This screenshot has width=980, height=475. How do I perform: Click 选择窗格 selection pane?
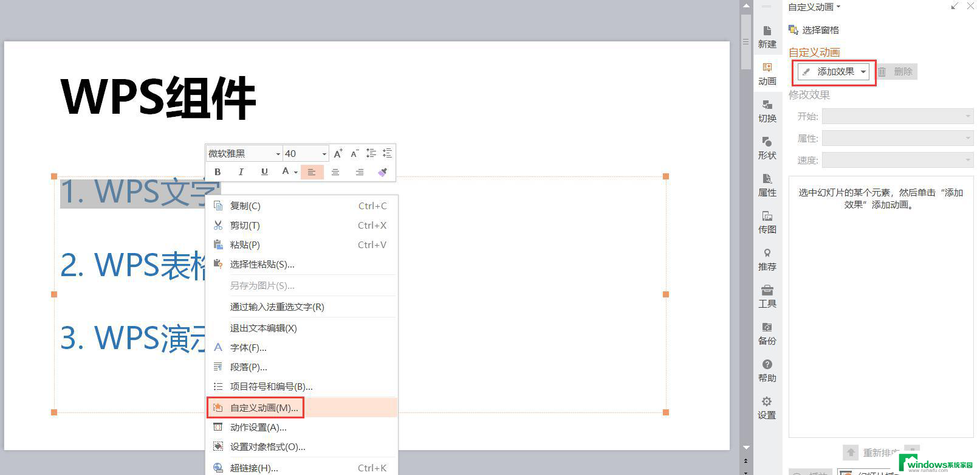point(814,30)
